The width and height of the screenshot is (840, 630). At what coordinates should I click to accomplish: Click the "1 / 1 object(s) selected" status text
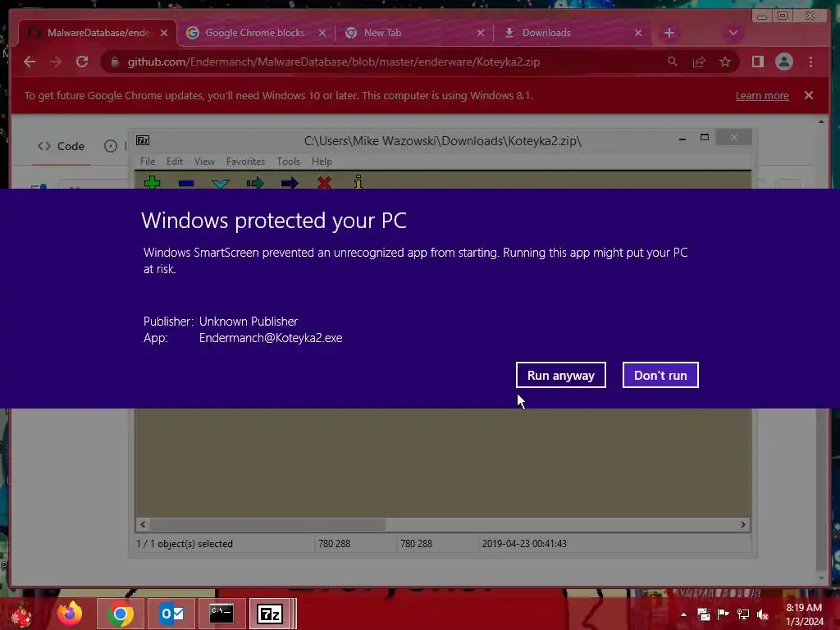[185, 544]
